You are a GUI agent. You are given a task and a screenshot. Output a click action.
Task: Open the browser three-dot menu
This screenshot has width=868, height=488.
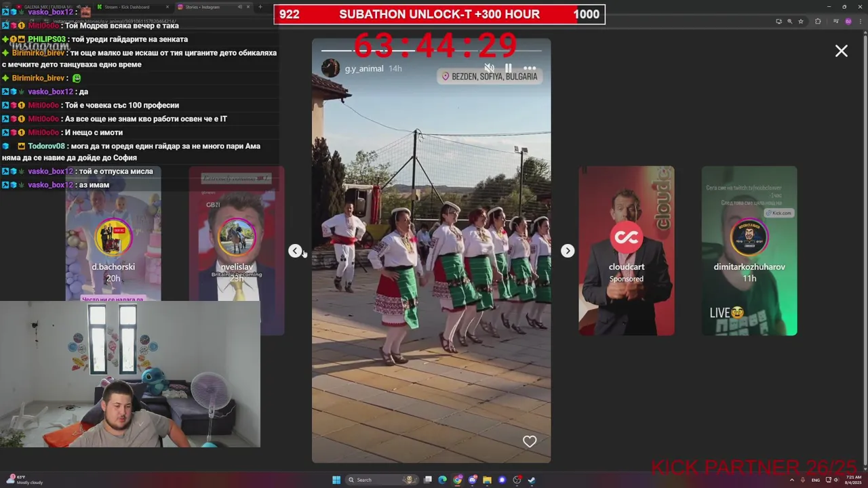click(861, 21)
